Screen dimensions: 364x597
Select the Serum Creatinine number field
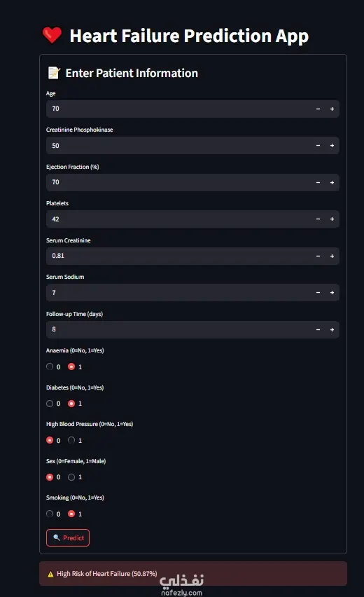point(178,256)
